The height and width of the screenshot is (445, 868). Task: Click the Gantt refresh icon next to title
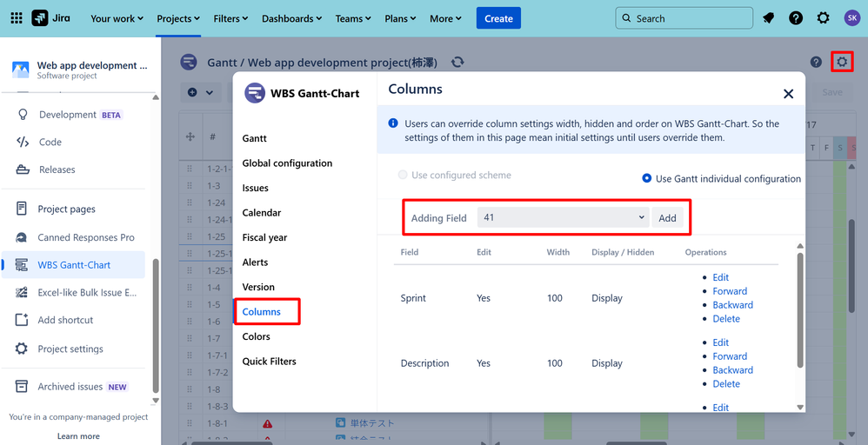[x=457, y=62]
